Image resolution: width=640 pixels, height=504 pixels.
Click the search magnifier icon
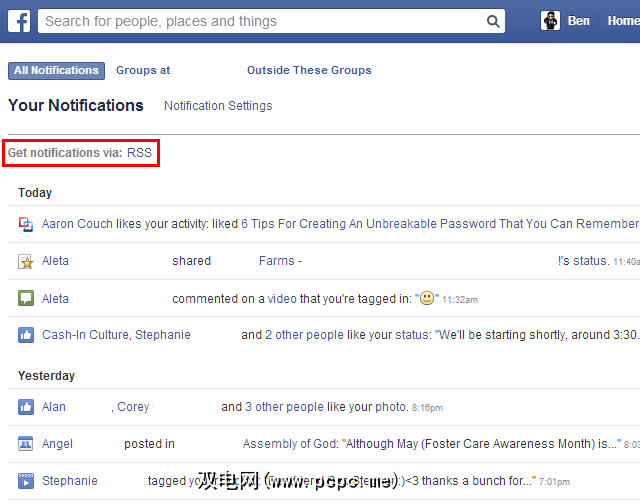(x=493, y=21)
